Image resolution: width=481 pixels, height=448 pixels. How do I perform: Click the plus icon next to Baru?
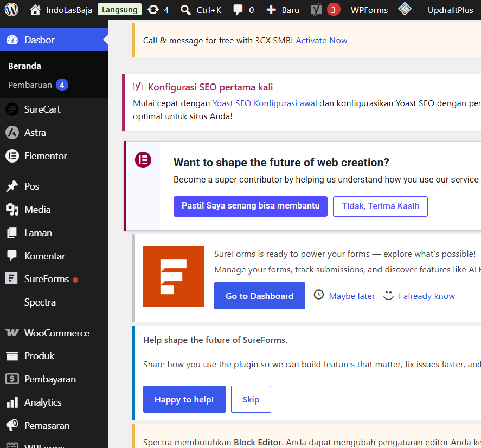tap(271, 10)
